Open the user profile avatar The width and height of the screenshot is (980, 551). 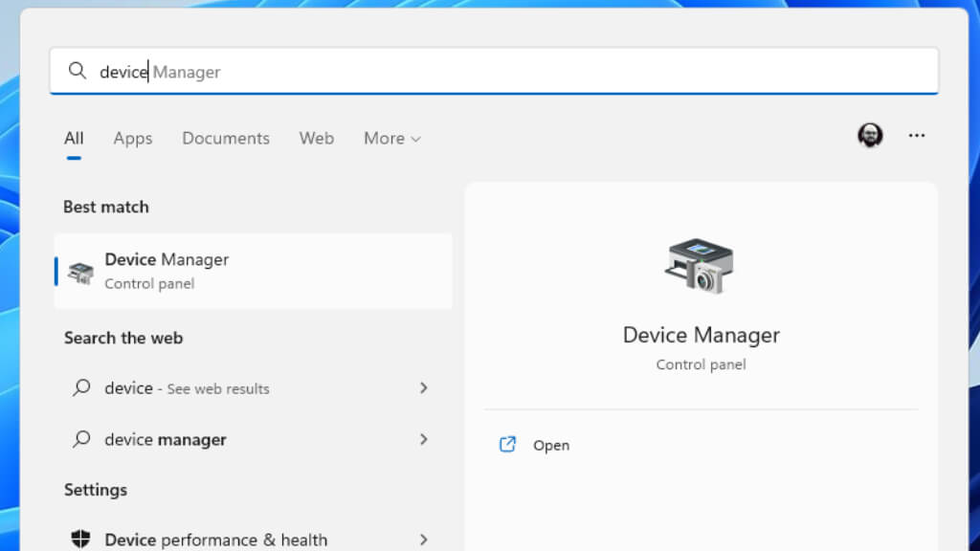coord(870,135)
